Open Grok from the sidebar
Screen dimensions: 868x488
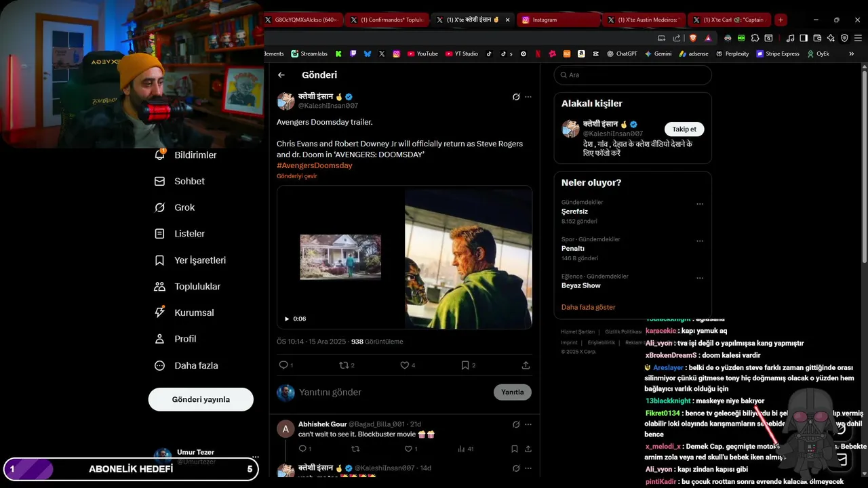pyautogui.click(x=175, y=207)
